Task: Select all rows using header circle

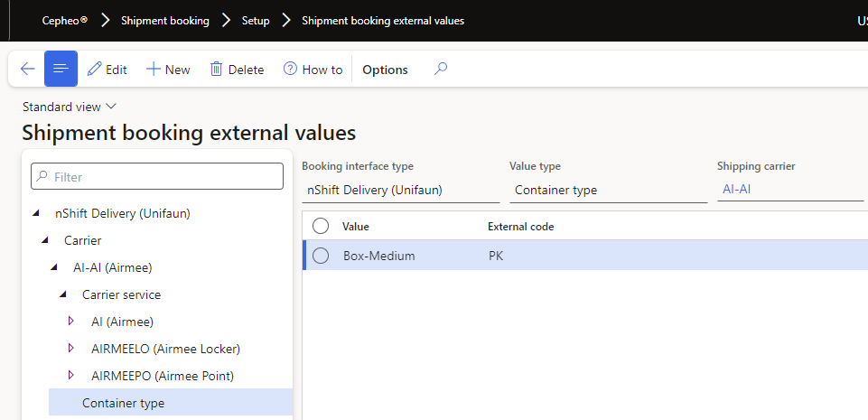Action: [321, 226]
